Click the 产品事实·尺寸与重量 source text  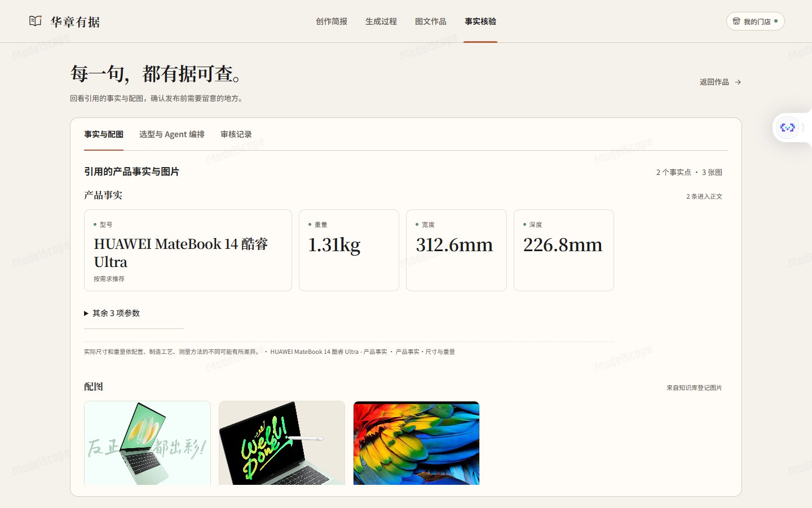(425, 352)
